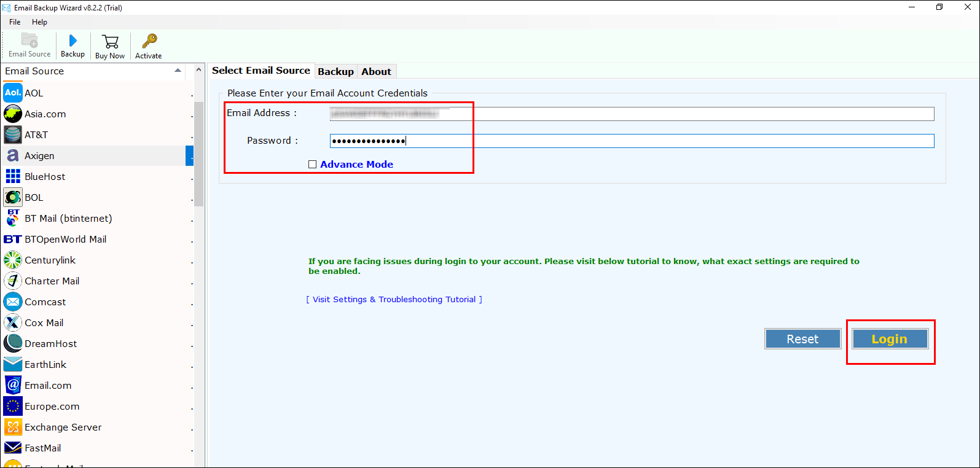The height and width of the screenshot is (468, 980).
Task: Select Cox Mail text in source list
Action: [x=44, y=323]
